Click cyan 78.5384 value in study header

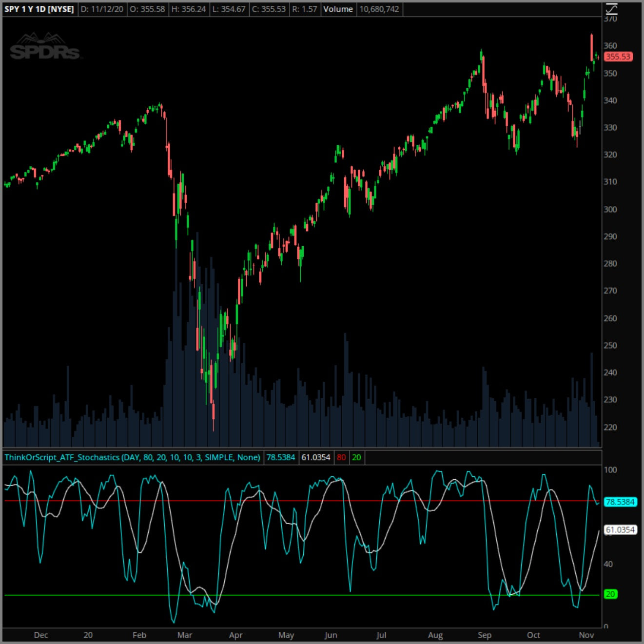point(281,457)
